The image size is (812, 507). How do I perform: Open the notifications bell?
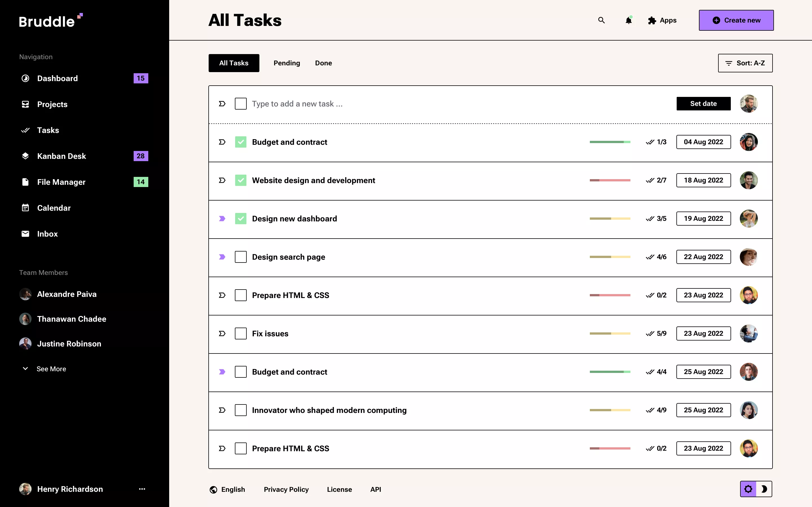(628, 21)
